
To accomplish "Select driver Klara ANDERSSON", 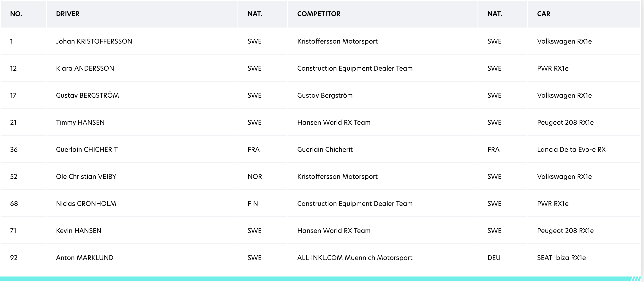I will point(85,68).
